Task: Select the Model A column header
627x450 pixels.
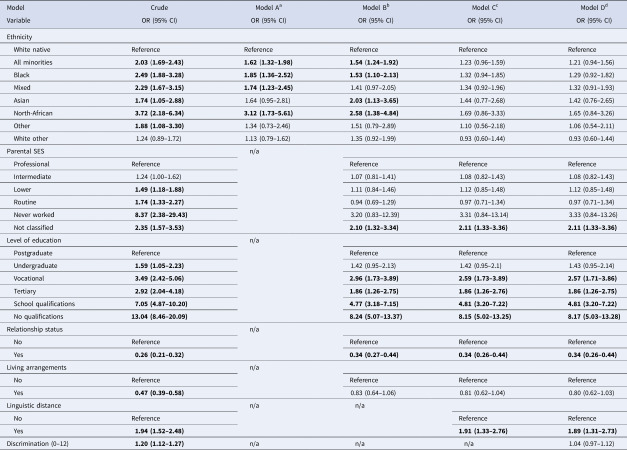Action: pos(268,8)
